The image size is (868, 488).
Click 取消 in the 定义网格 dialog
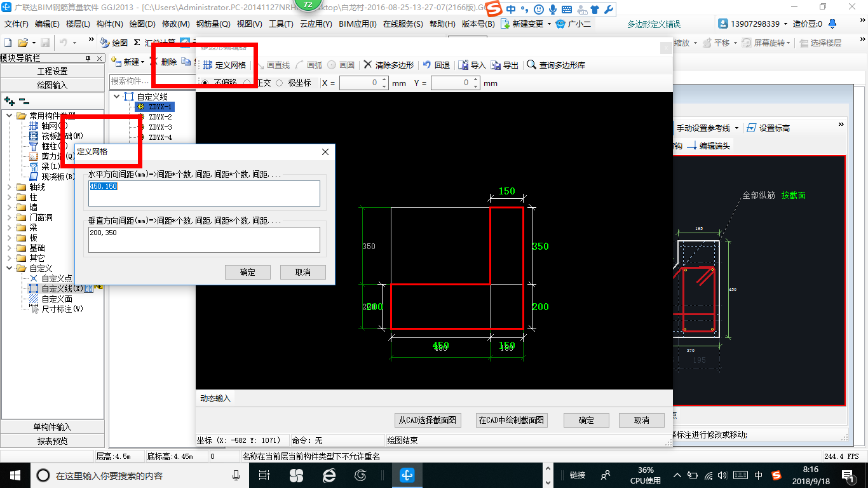pyautogui.click(x=303, y=272)
